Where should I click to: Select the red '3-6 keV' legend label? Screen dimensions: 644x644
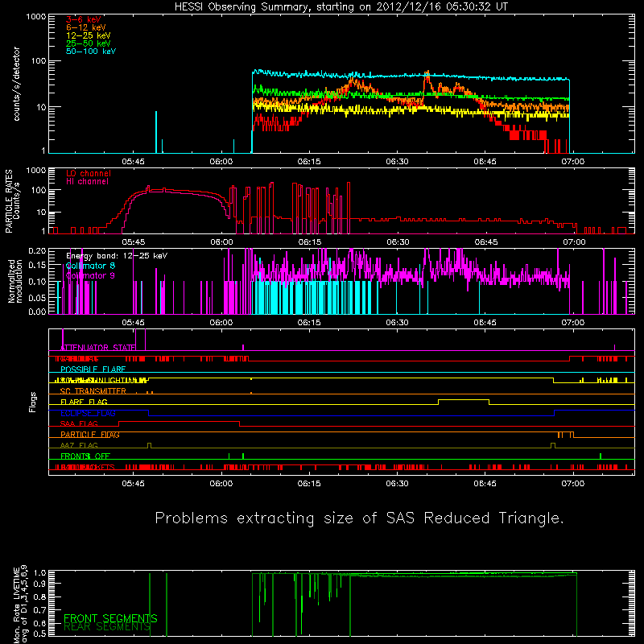coord(84,19)
